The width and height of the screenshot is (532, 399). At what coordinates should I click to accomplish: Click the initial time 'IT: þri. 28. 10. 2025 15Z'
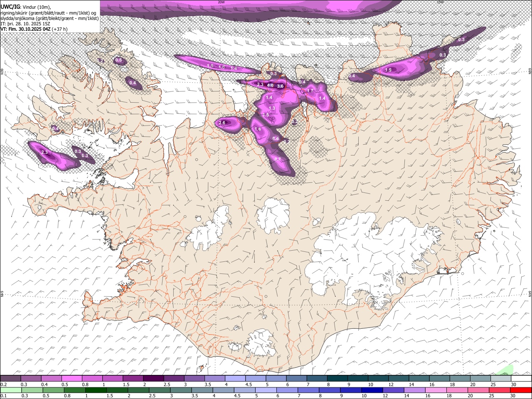tap(26, 24)
